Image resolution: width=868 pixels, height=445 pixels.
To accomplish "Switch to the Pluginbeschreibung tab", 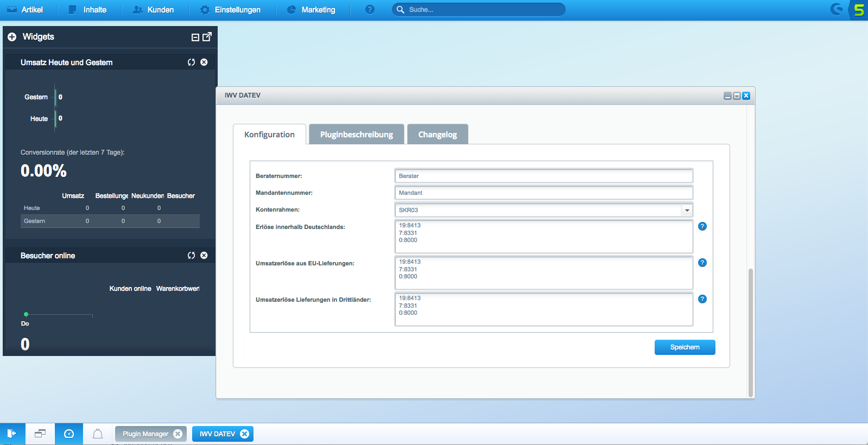I will point(356,135).
